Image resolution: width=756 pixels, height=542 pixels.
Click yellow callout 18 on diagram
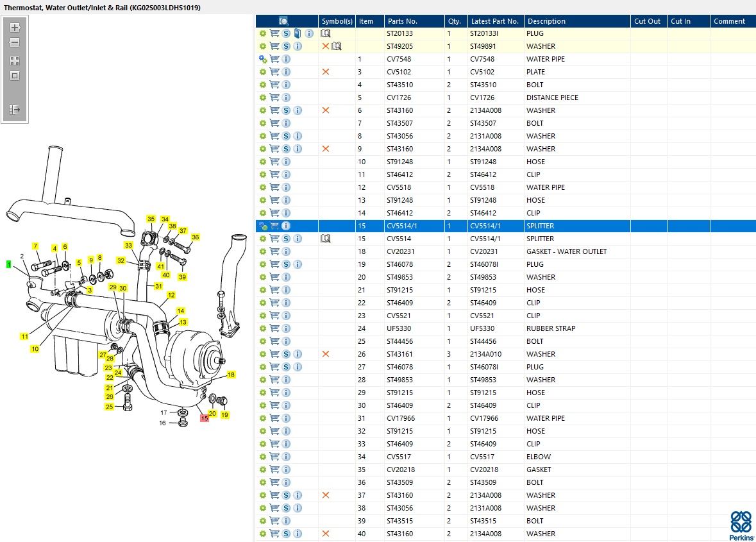coord(231,375)
